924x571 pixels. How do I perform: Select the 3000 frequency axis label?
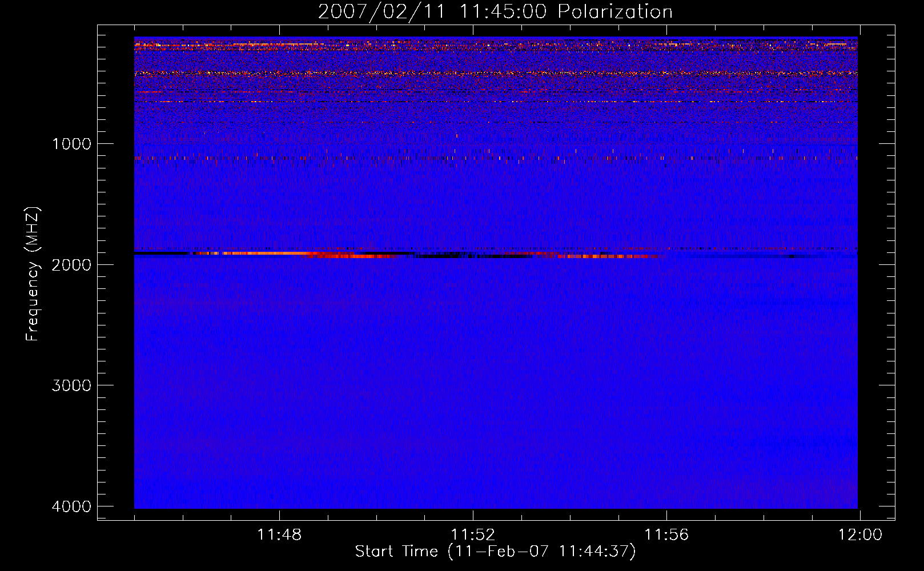click(71, 385)
